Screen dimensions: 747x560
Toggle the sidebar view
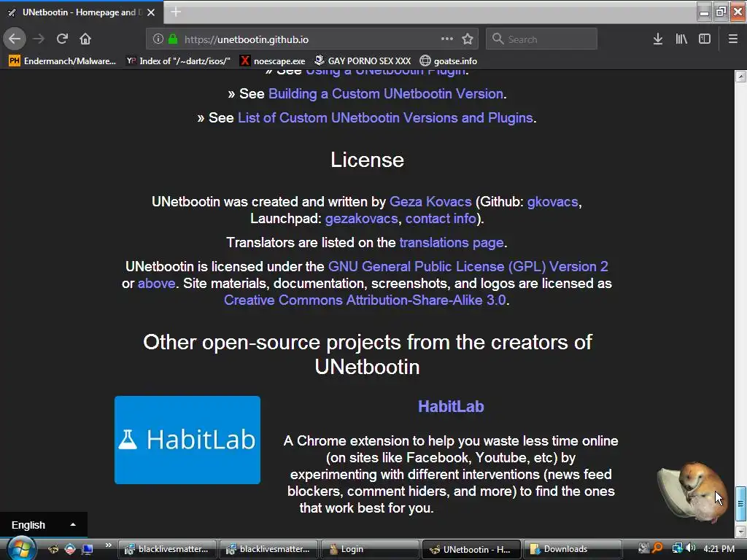(x=705, y=39)
